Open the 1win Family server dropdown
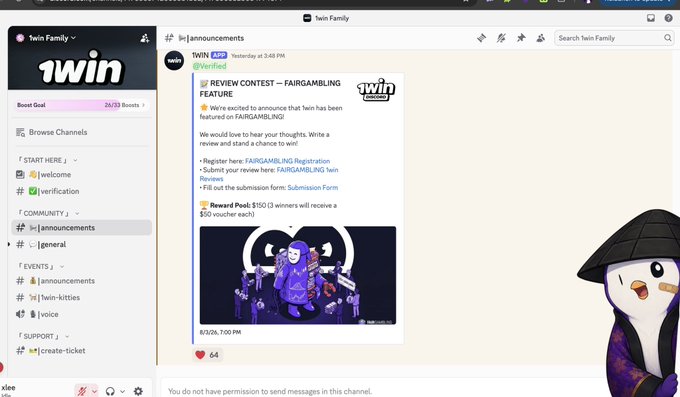The image size is (680, 397). click(52, 38)
